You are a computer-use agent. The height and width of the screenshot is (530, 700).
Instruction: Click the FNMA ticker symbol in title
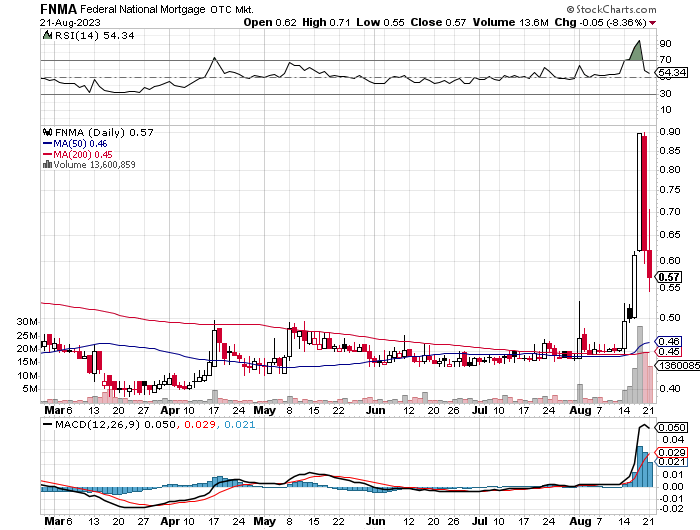tap(58, 9)
